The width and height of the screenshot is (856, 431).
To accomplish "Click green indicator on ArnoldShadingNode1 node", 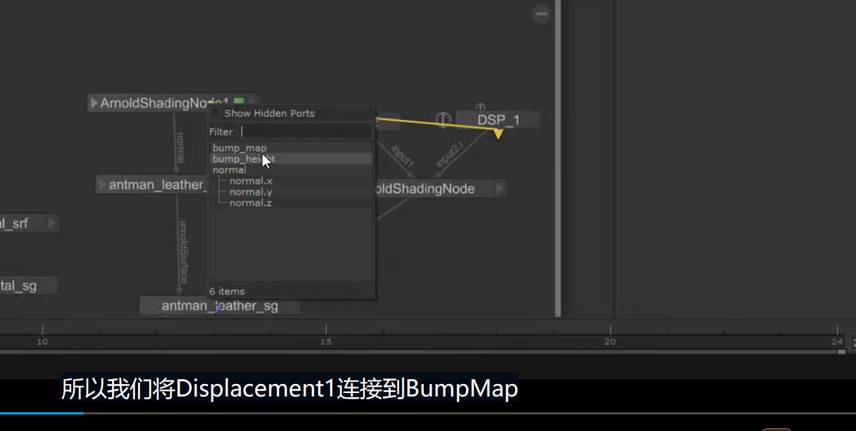I will tap(239, 102).
